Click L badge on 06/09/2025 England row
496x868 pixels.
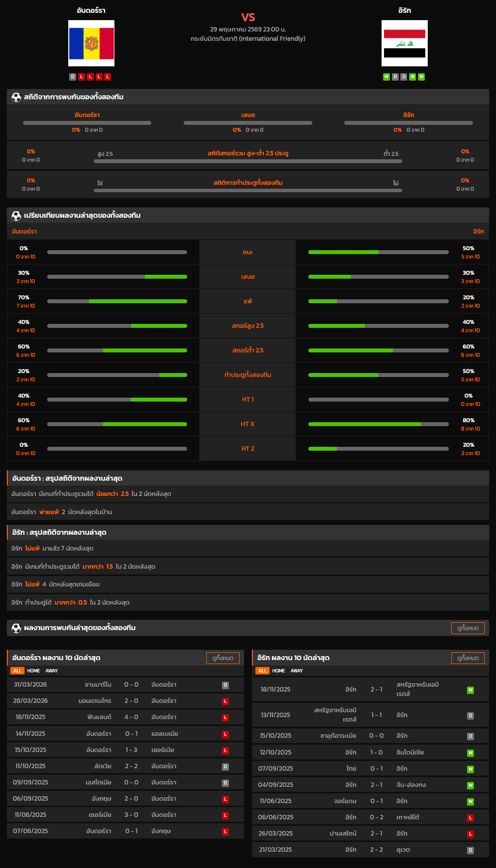click(x=225, y=799)
